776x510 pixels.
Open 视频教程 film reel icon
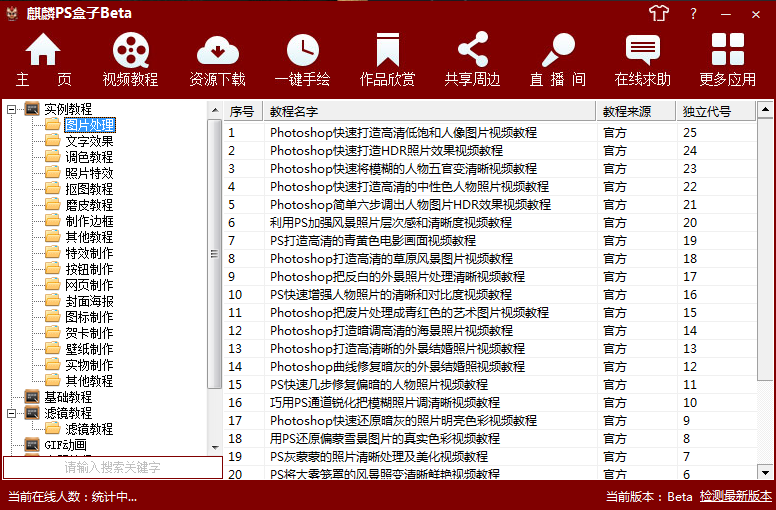[131, 50]
